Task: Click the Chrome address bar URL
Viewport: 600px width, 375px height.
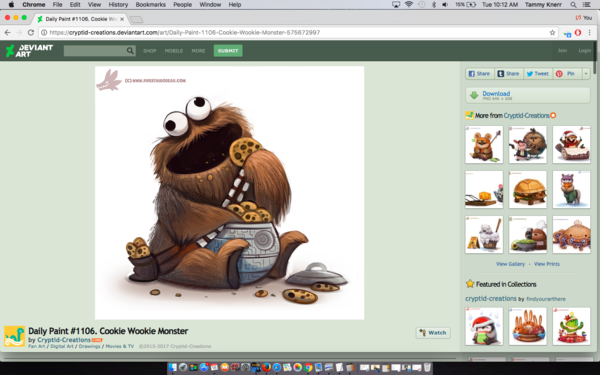Action: tap(185, 33)
